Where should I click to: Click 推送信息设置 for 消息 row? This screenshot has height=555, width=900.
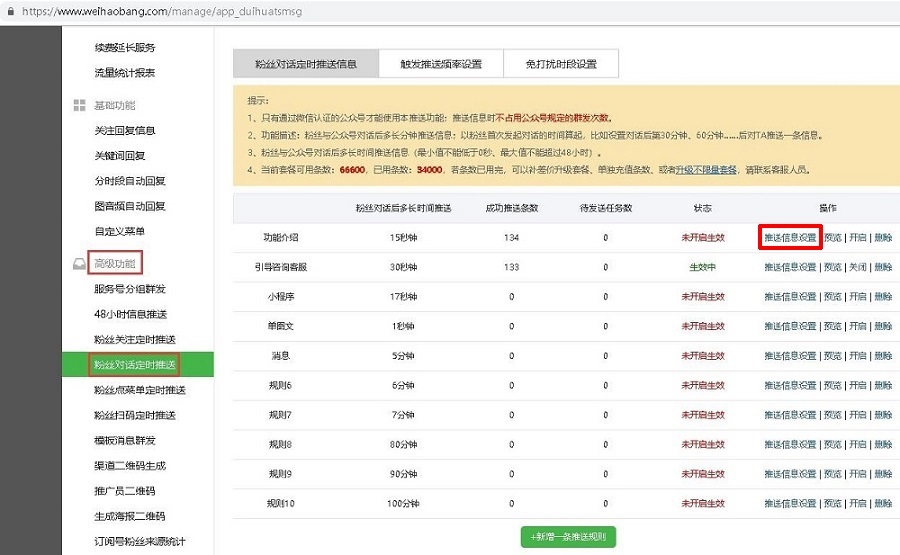click(790, 356)
